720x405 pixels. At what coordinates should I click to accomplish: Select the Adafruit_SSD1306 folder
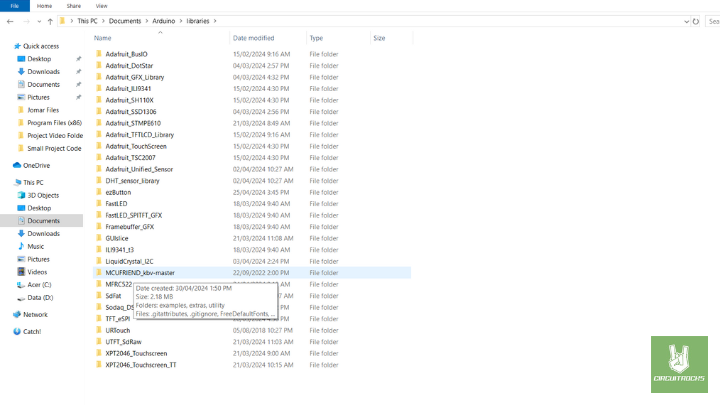[131, 112]
